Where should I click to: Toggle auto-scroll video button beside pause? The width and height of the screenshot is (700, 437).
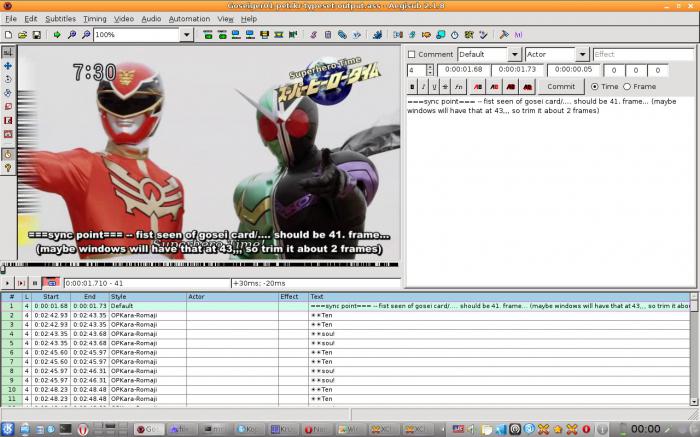point(51,283)
